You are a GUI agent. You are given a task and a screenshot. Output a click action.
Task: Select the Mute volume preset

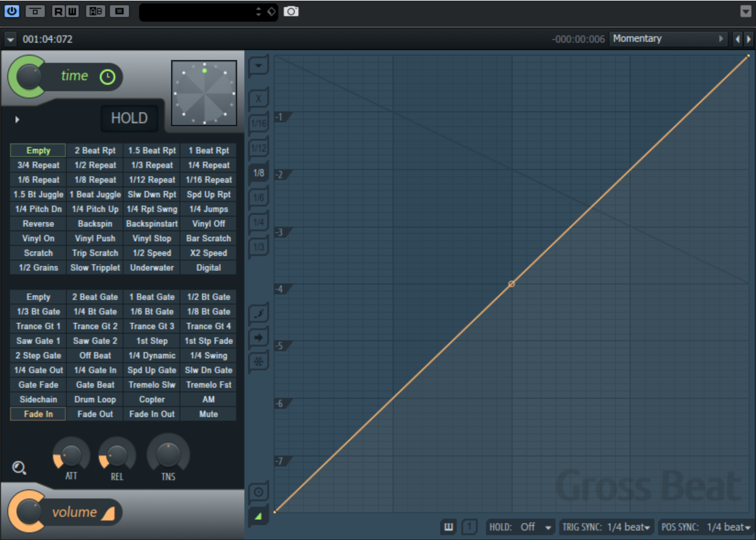[209, 414]
